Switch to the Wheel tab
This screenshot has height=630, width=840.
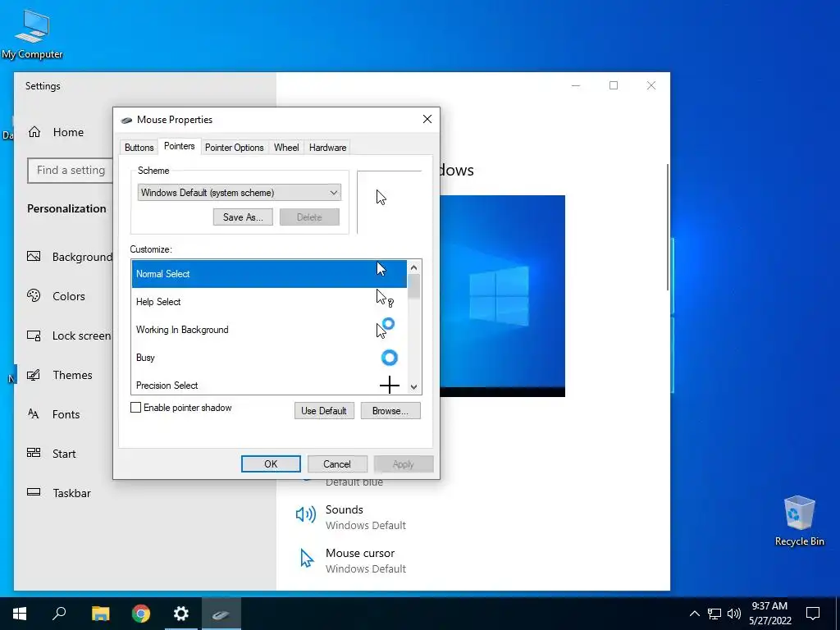tap(286, 148)
